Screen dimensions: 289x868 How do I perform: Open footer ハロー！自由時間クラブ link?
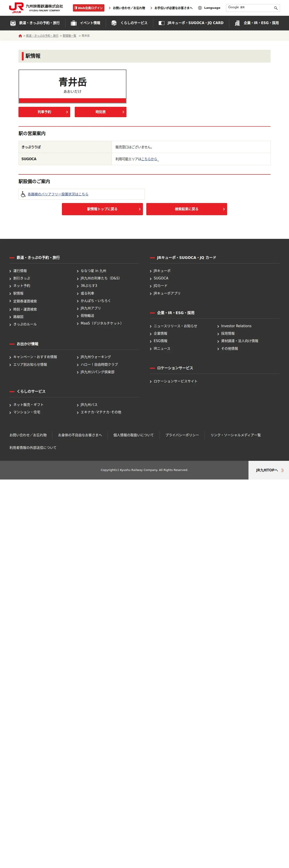coord(99,365)
